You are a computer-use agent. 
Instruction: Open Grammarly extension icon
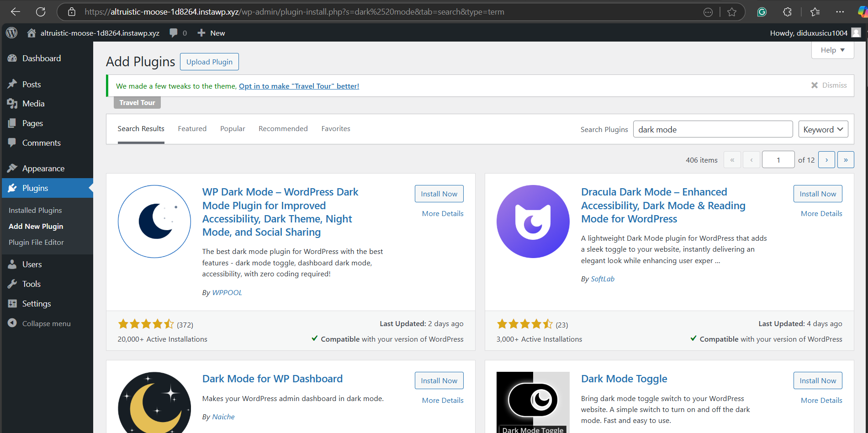762,12
